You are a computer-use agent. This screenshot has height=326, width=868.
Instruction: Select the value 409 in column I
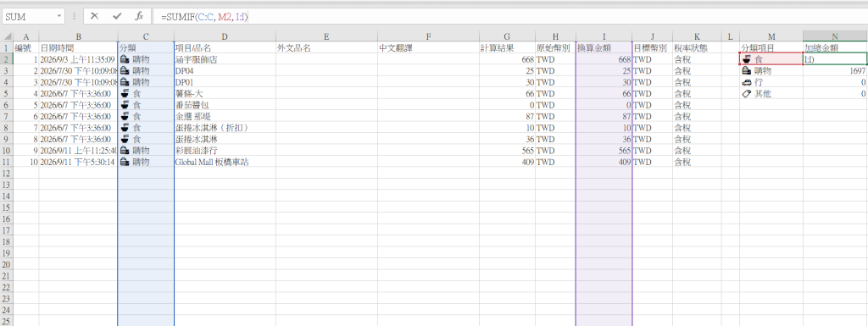(604, 162)
